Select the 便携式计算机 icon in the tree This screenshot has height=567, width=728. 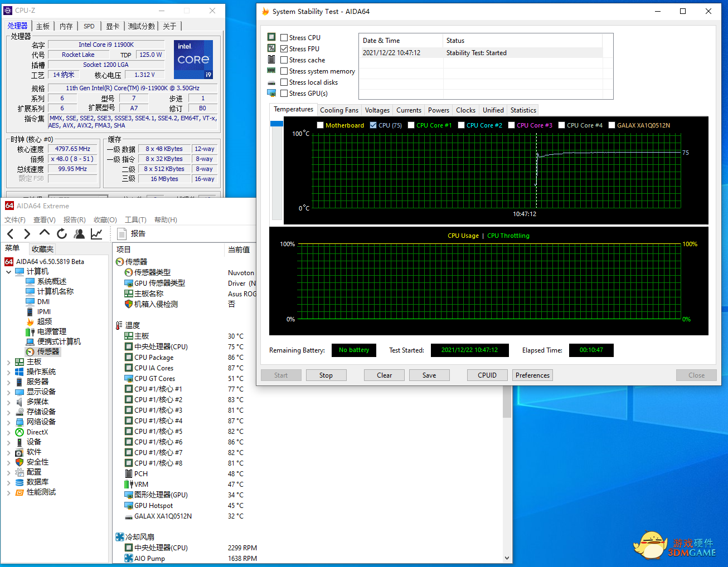click(x=30, y=341)
